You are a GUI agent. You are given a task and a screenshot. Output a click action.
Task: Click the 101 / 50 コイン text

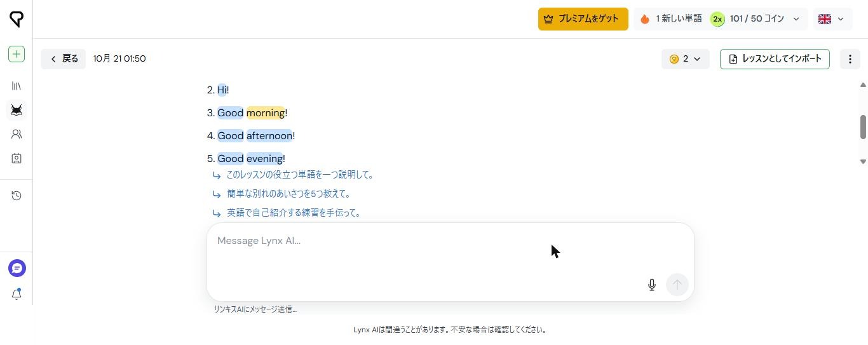pyautogui.click(x=757, y=19)
